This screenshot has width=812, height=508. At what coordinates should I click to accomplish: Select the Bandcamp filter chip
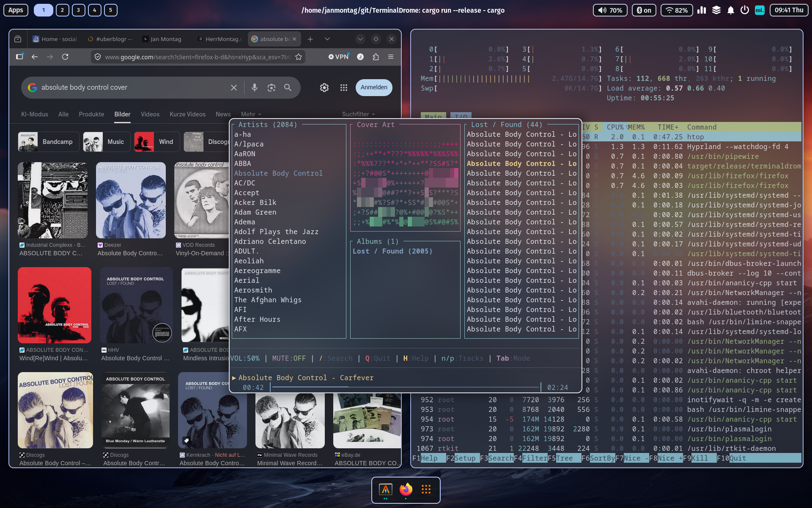(48, 142)
